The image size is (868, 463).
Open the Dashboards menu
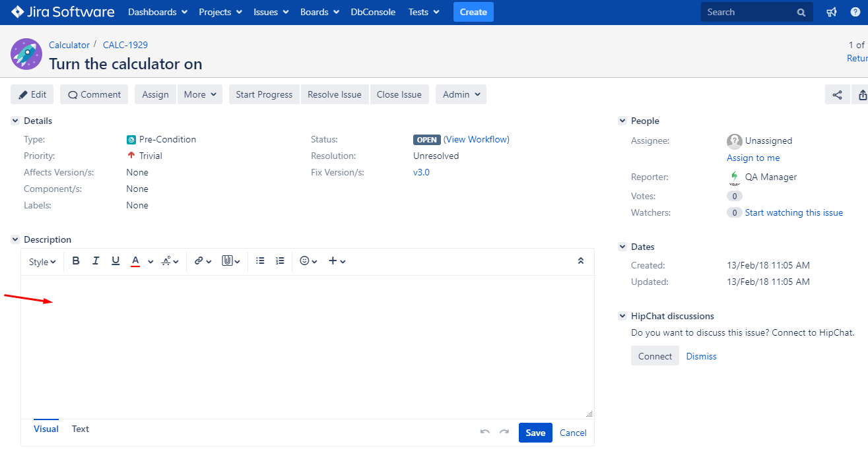[x=158, y=12]
